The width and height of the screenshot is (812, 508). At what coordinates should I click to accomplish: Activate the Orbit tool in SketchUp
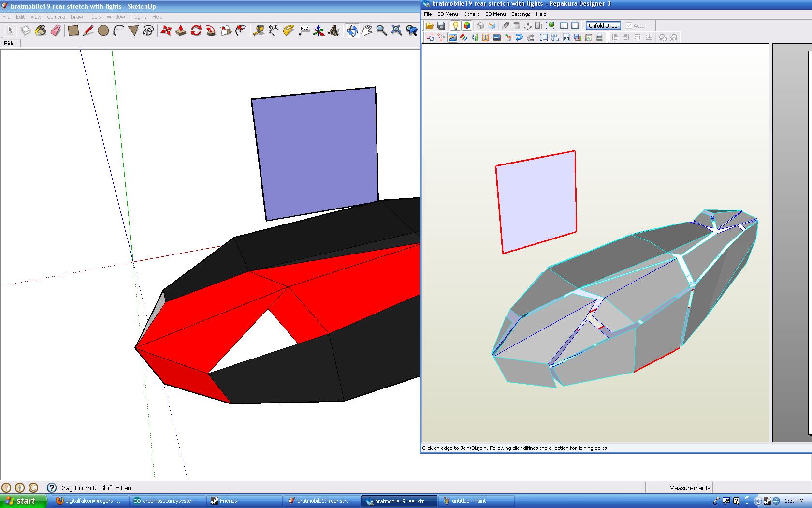click(352, 31)
